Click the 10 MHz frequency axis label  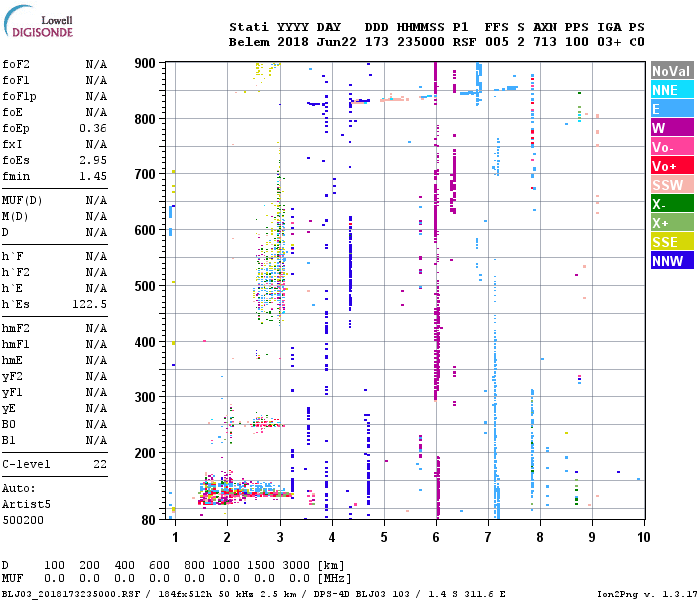(x=643, y=537)
